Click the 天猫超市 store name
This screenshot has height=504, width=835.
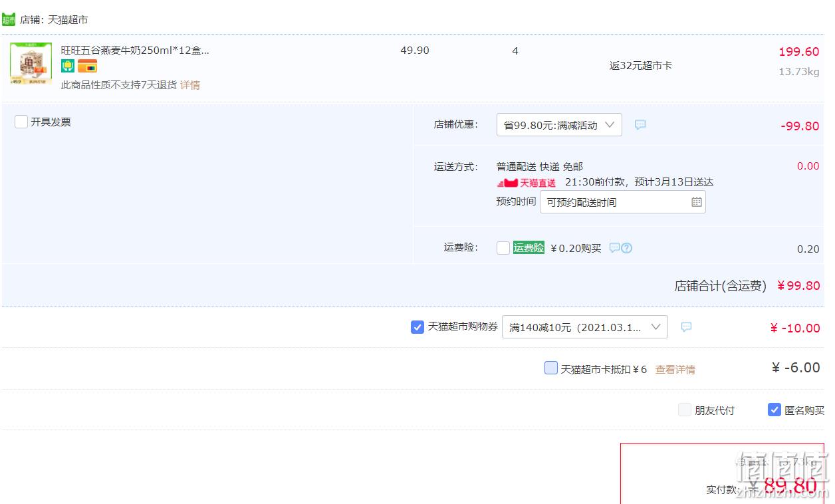tap(68, 20)
